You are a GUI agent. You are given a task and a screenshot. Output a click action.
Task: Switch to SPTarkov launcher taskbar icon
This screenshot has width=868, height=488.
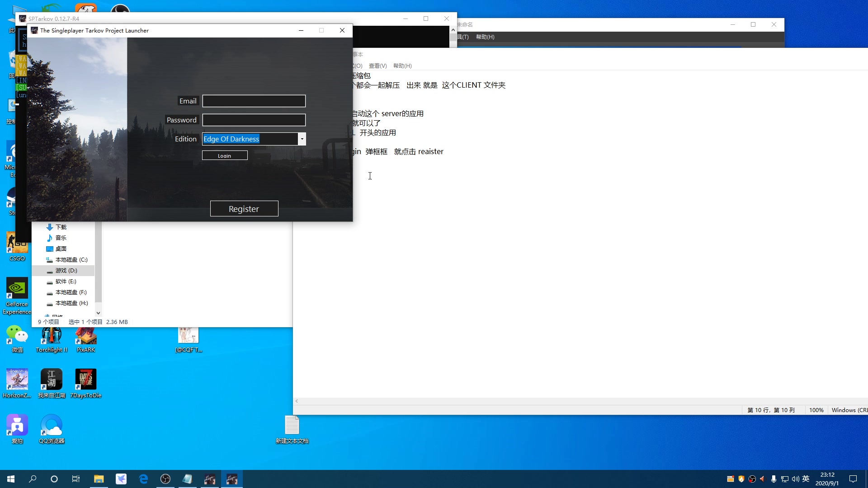tap(232, 479)
